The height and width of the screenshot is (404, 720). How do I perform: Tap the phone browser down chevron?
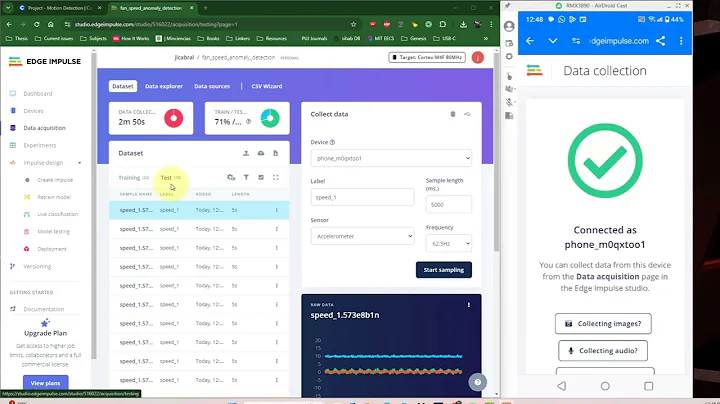(x=553, y=41)
